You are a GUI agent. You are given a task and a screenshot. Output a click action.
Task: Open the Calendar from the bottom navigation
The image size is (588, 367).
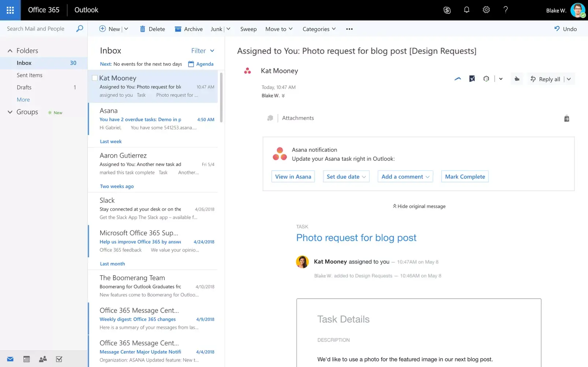click(26, 359)
